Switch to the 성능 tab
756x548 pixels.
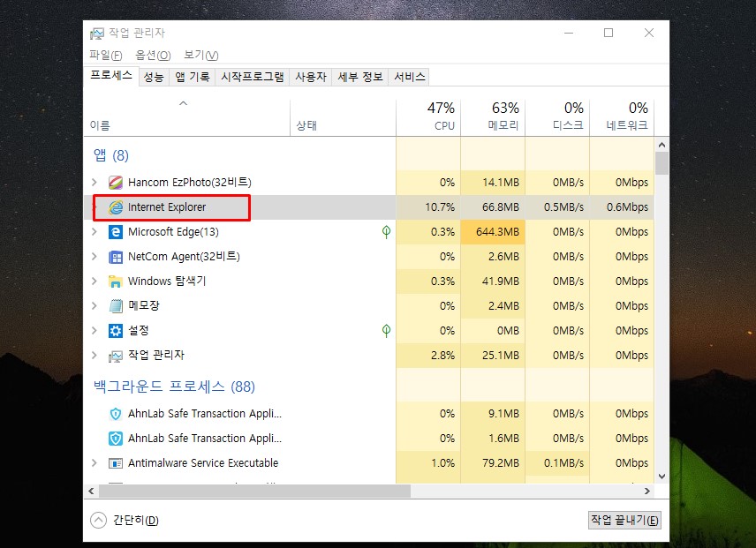click(x=154, y=77)
